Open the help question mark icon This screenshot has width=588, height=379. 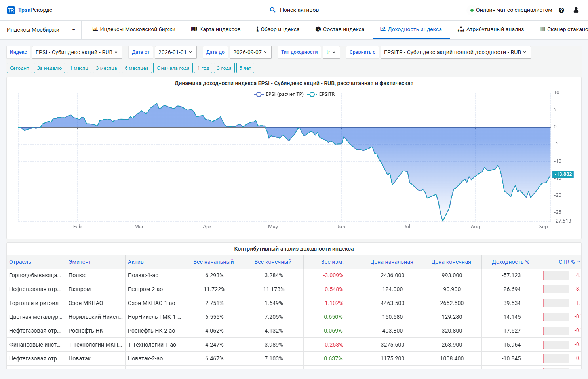tap(561, 10)
